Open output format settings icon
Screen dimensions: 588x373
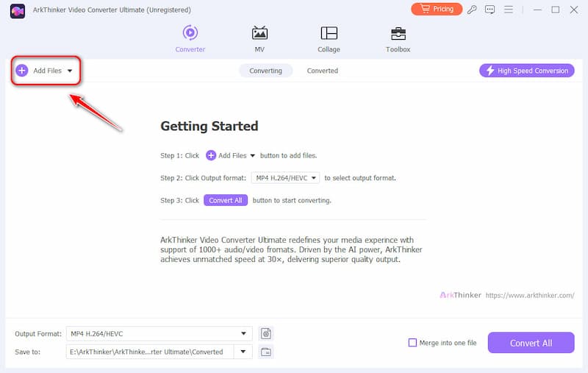(266, 333)
